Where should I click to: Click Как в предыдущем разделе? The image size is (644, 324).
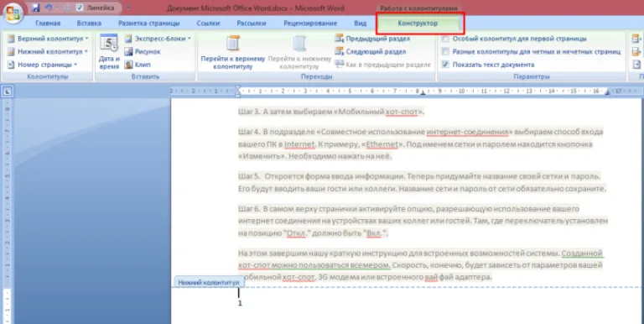tap(382, 65)
